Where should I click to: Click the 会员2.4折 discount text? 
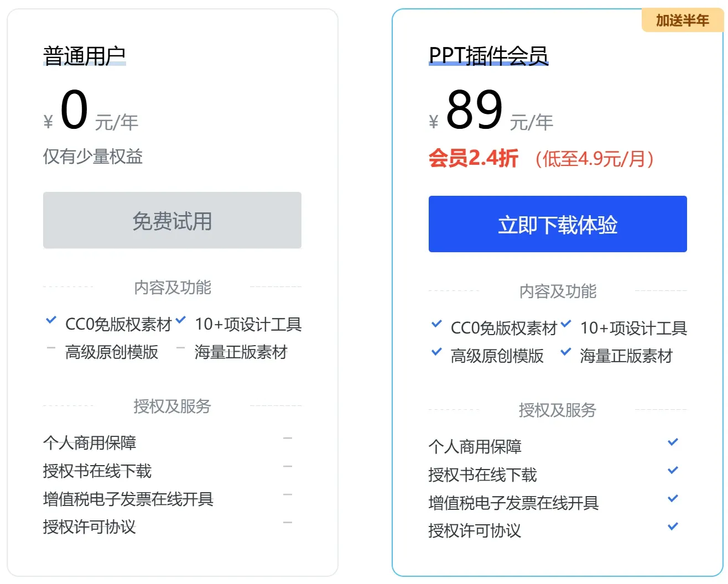pos(474,159)
